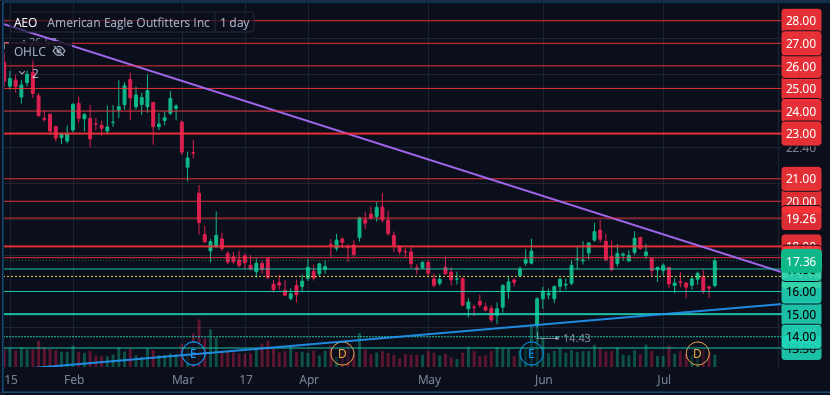Select the 23.00 red price label
The width and height of the screenshot is (830, 395).
(801, 133)
